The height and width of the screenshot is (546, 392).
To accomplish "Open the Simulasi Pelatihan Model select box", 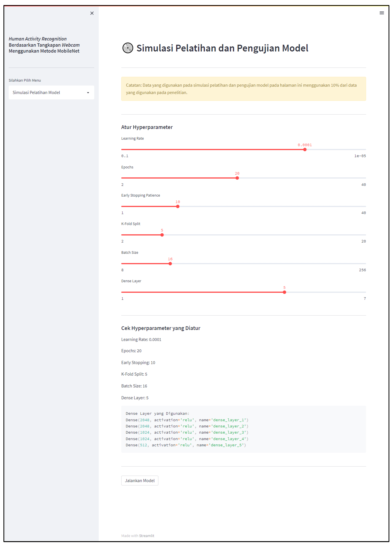I will point(48,93).
